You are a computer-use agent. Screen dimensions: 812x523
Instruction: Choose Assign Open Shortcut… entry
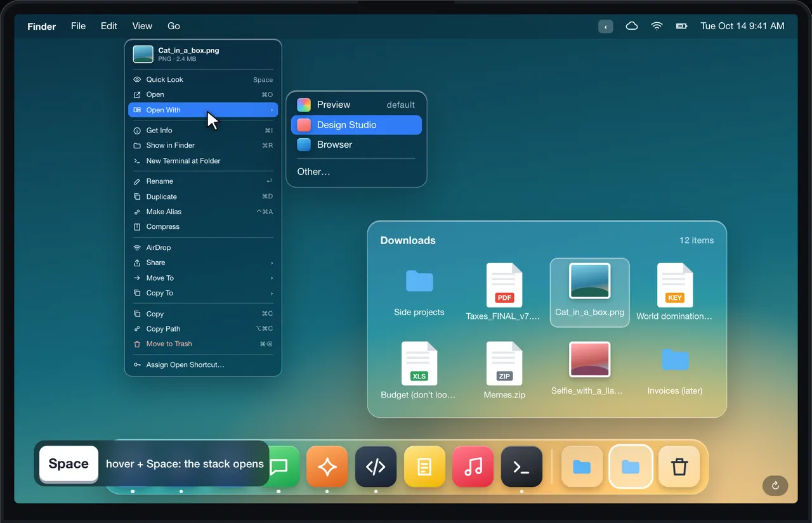click(203, 365)
